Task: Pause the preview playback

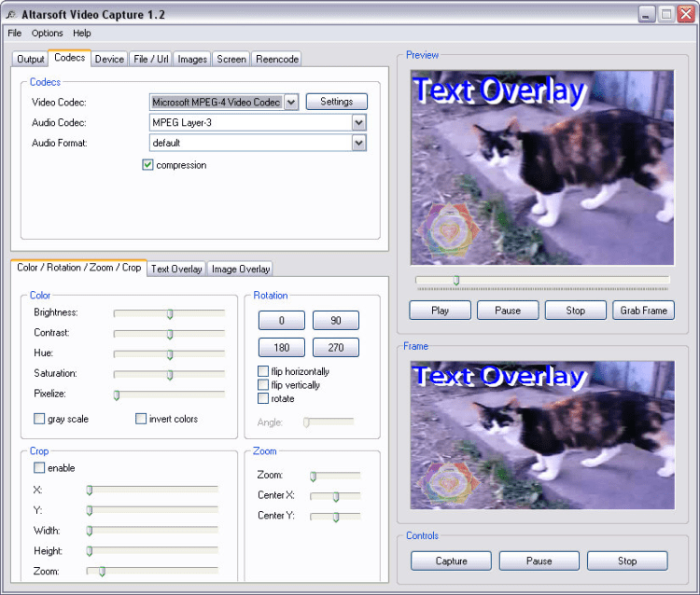Action: 508,311
